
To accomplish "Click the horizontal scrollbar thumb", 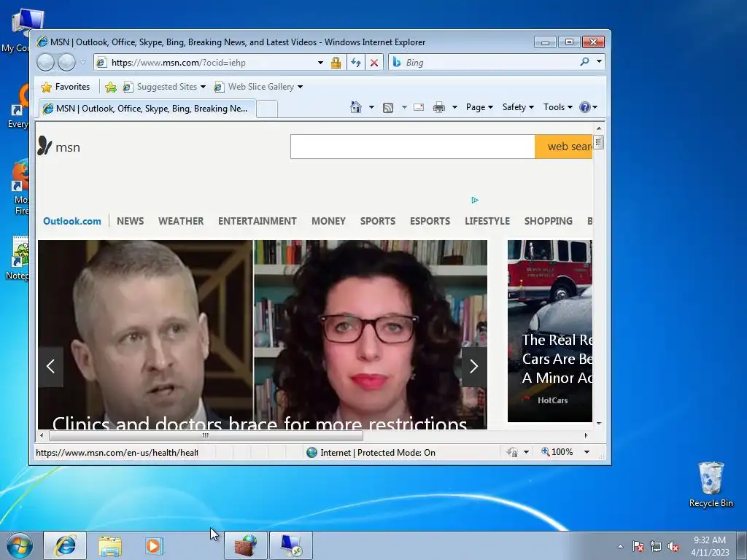I will (205, 435).
